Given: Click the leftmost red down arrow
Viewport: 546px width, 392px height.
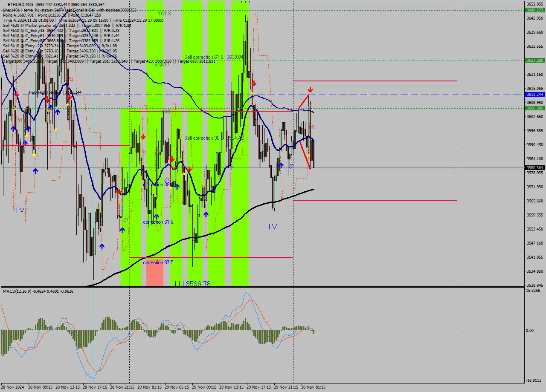Looking at the screenshot, I should (16, 93).
